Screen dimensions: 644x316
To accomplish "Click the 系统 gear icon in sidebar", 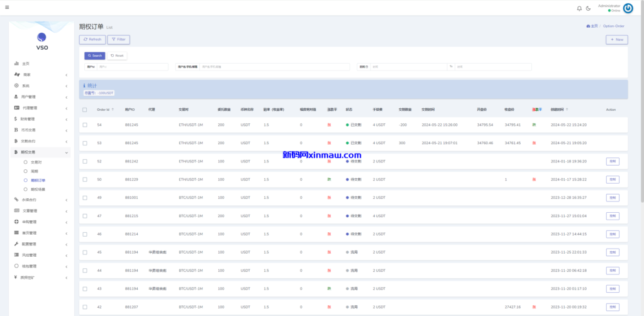I will coord(16,86).
